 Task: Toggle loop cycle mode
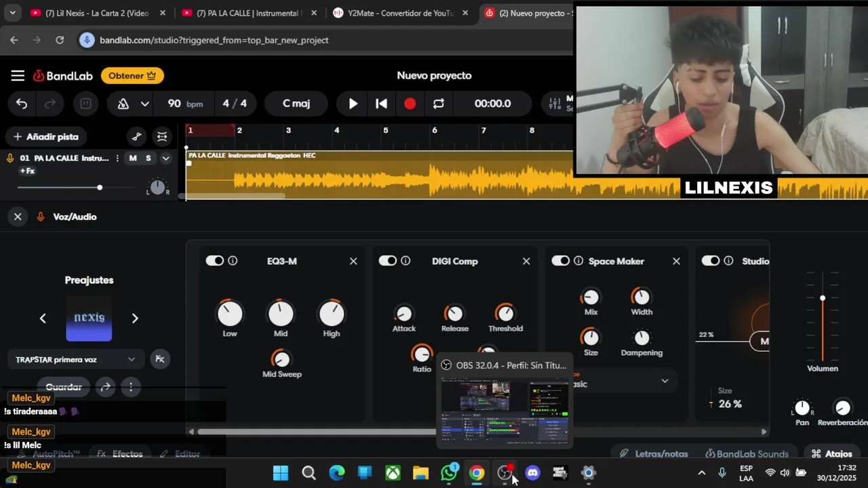tap(439, 104)
